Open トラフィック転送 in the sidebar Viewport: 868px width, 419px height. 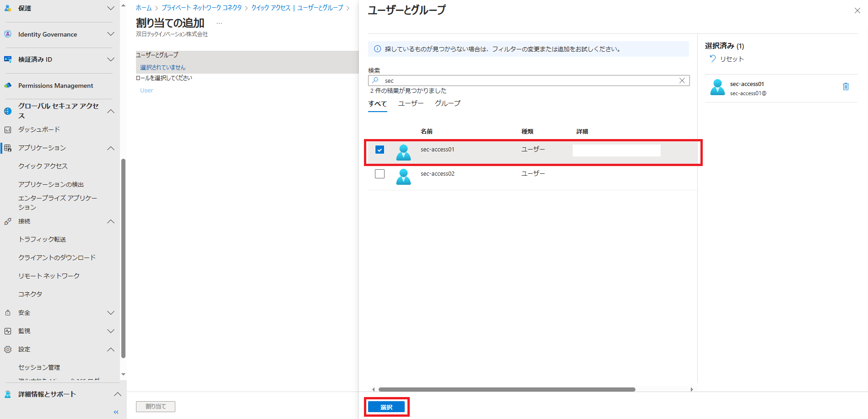tap(42, 239)
